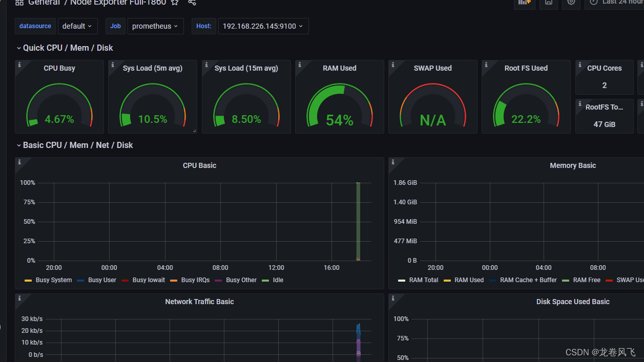Open dashboards grid icon beside General
Viewport: 644px width, 362px height.
(x=19, y=2)
